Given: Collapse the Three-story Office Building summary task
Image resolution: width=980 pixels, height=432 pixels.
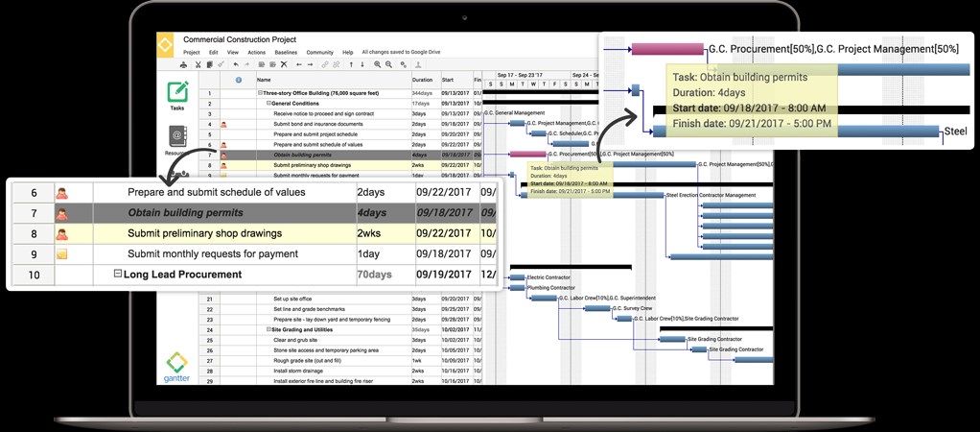Looking at the screenshot, I should (259, 93).
